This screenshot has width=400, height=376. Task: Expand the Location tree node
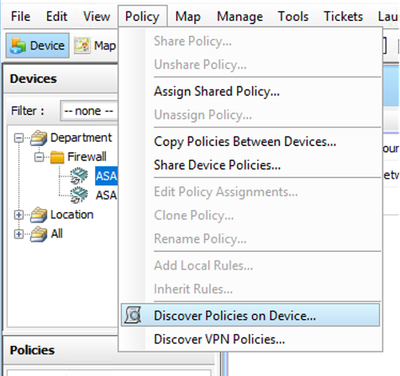coord(19,215)
